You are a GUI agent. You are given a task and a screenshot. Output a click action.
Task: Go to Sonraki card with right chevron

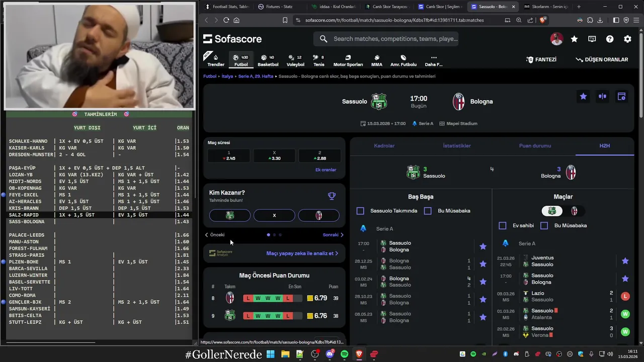point(333,235)
